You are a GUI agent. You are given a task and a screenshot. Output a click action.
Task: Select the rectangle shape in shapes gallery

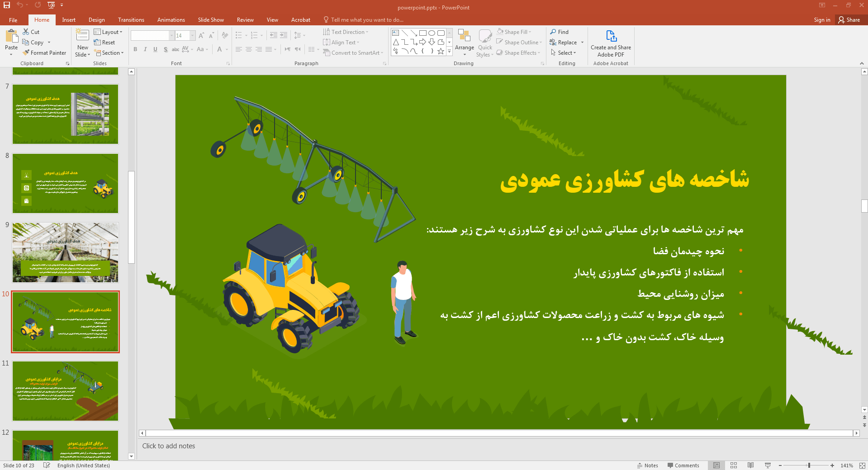coord(423,33)
